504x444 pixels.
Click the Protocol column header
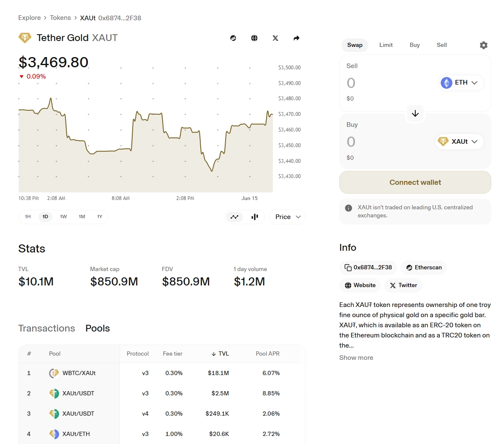pyautogui.click(x=138, y=354)
